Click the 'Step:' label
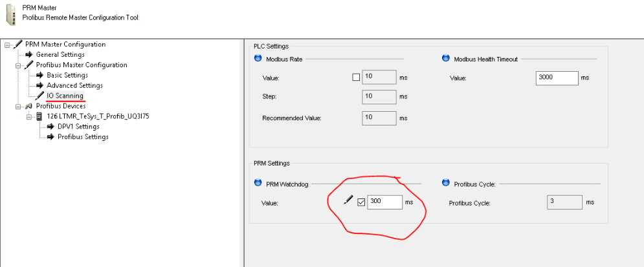The height and width of the screenshot is (267, 644). (x=269, y=97)
